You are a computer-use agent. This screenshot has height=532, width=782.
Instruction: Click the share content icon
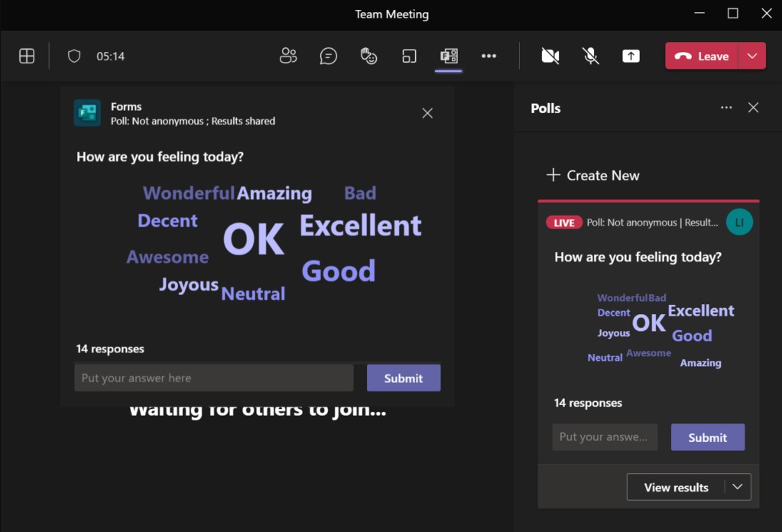631,56
